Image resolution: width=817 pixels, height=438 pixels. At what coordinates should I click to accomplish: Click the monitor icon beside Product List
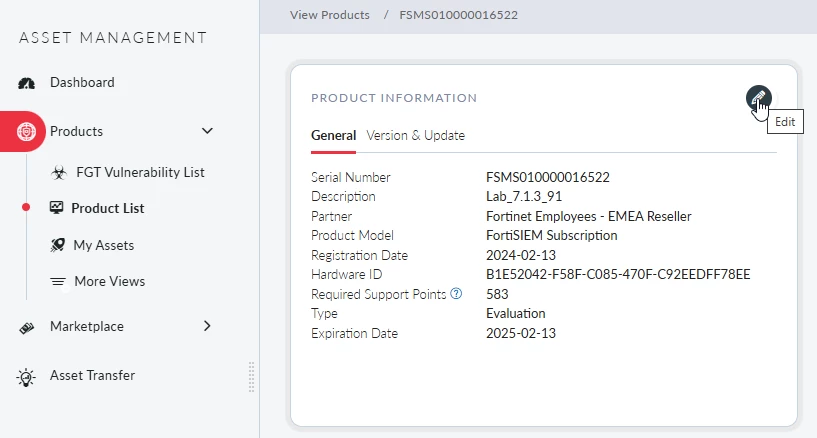pos(56,208)
